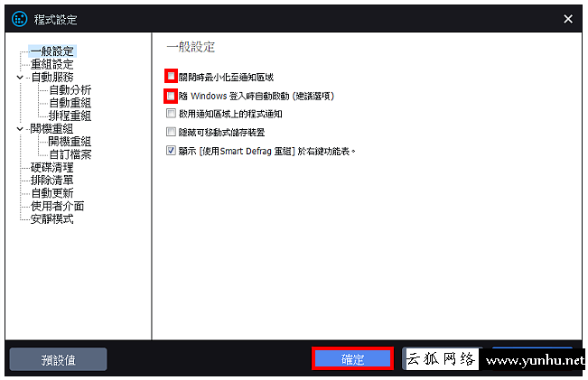
Task: Open 排除清單 settings page
Action: [x=52, y=181]
